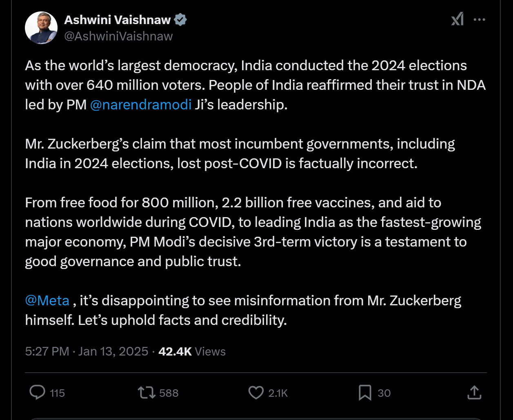Click the 588 reposts count

(x=169, y=393)
